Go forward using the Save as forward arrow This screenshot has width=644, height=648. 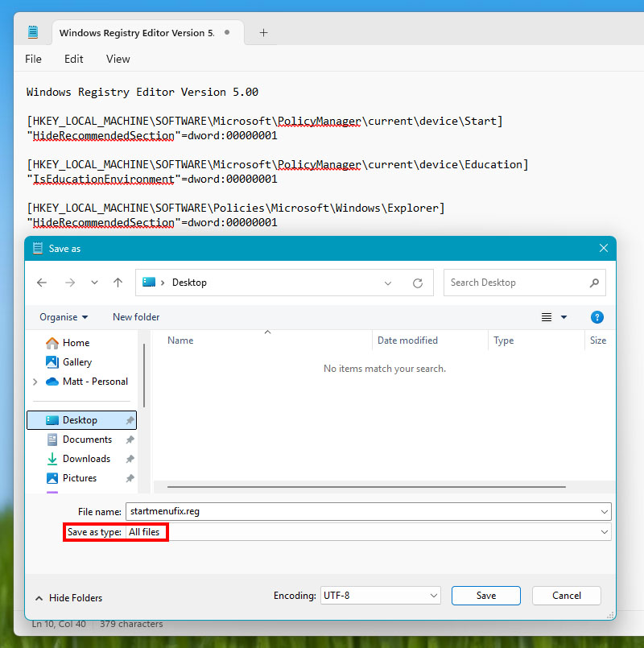coord(70,283)
